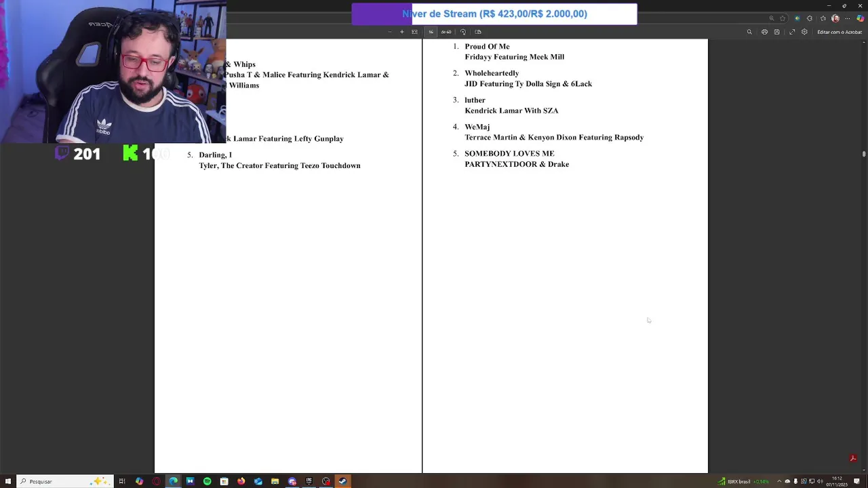Click JID Featuring Ty Dolla Sign line

(528, 84)
